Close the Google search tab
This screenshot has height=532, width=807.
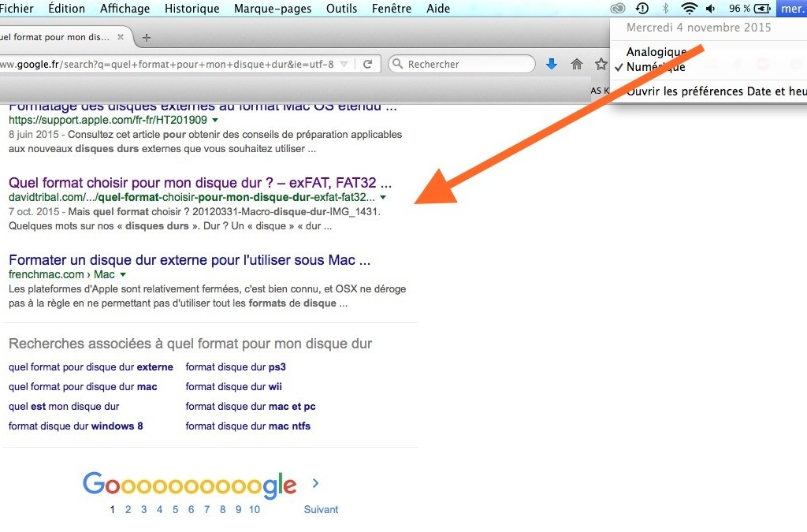click(121, 36)
